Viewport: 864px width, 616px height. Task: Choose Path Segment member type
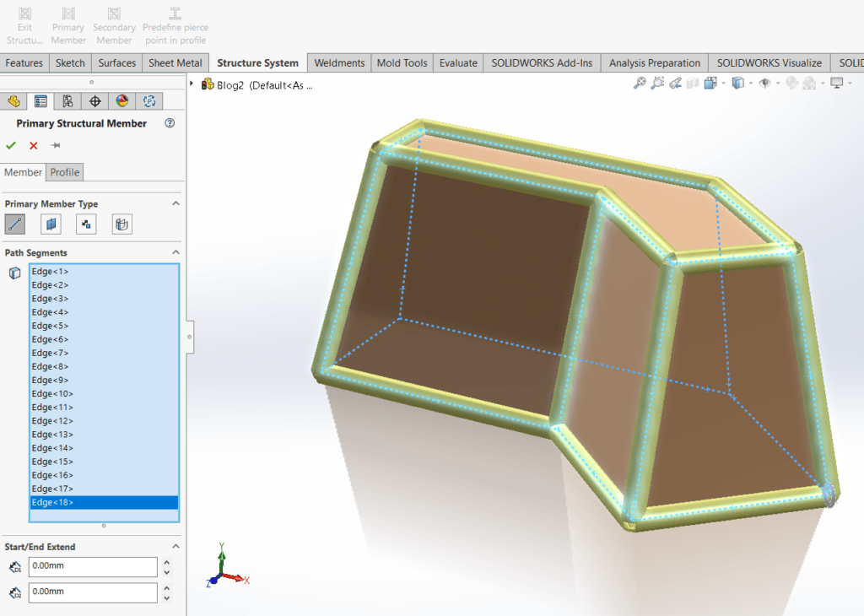[15, 224]
